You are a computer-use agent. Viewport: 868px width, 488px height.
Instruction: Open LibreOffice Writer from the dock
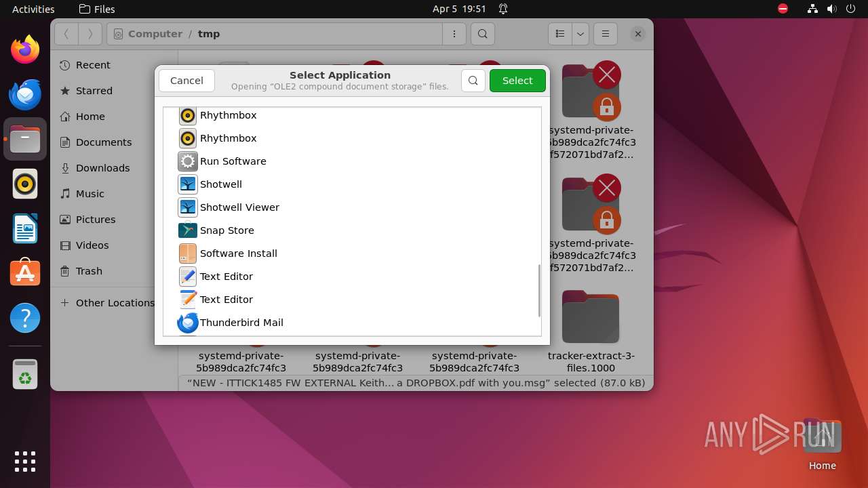click(25, 228)
